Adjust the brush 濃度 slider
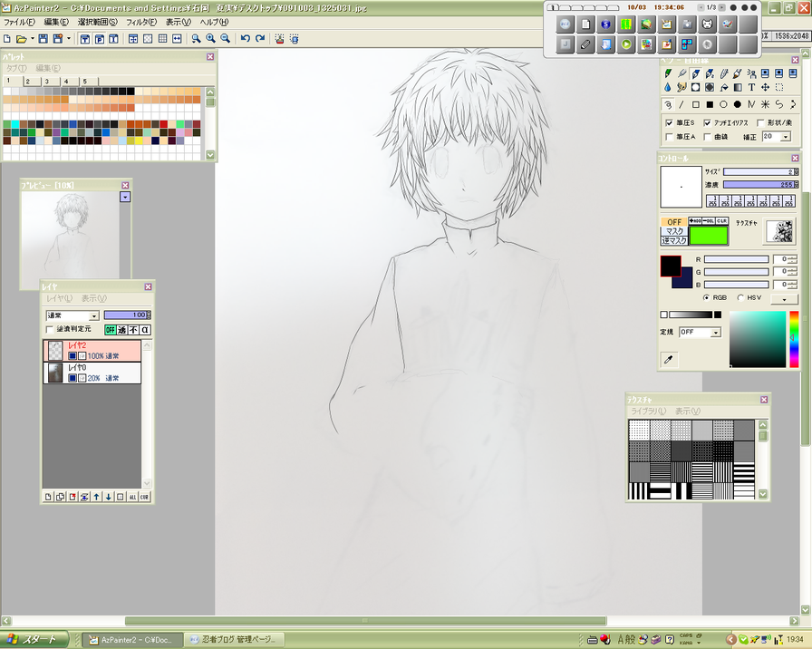 pos(760,184)
